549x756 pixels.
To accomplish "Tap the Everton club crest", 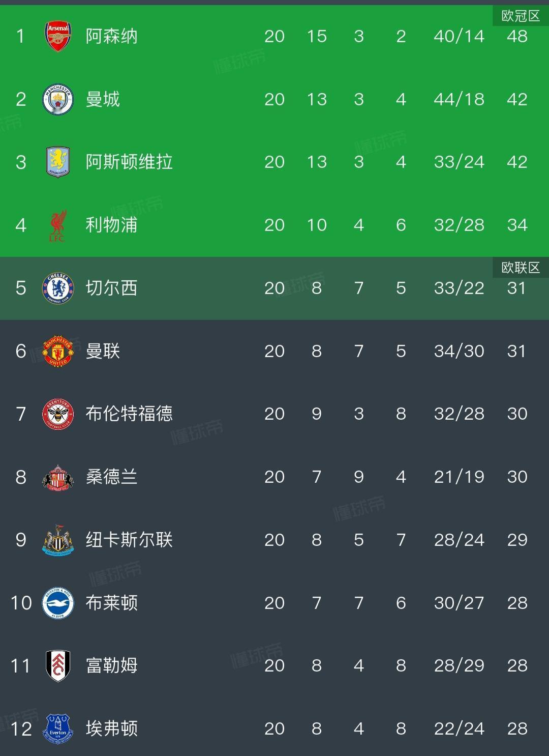I will [x=58, y=729].
